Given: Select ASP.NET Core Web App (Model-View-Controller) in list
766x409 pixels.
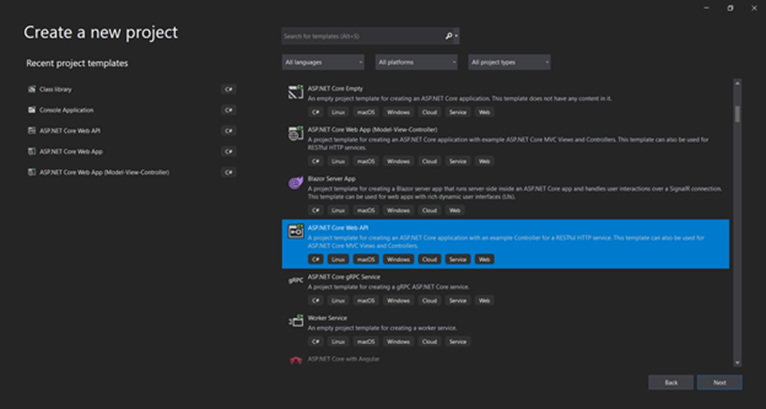Looking at the screenshot, I should (372, 130).
